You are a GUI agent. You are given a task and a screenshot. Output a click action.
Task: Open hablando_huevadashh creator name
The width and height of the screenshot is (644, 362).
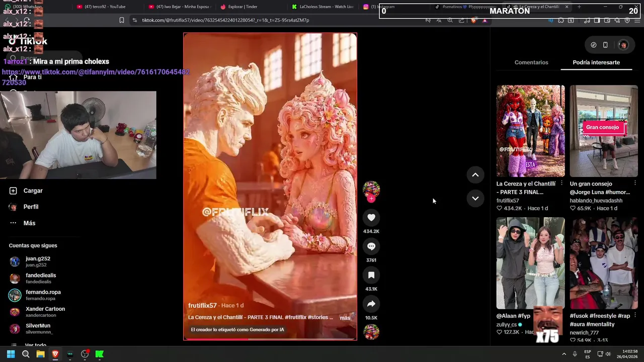point(596,201)
